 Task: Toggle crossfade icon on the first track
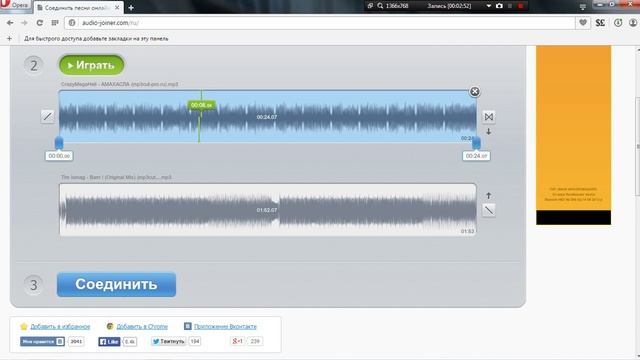coord(489,117)
